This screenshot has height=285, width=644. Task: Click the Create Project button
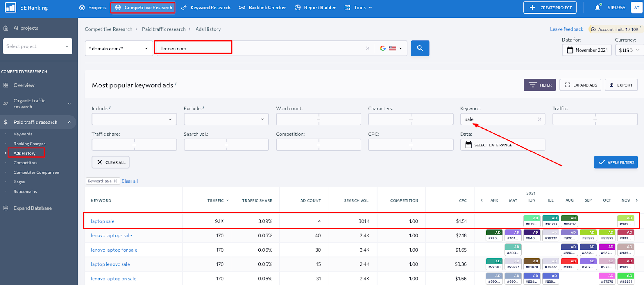pos(550,8)
